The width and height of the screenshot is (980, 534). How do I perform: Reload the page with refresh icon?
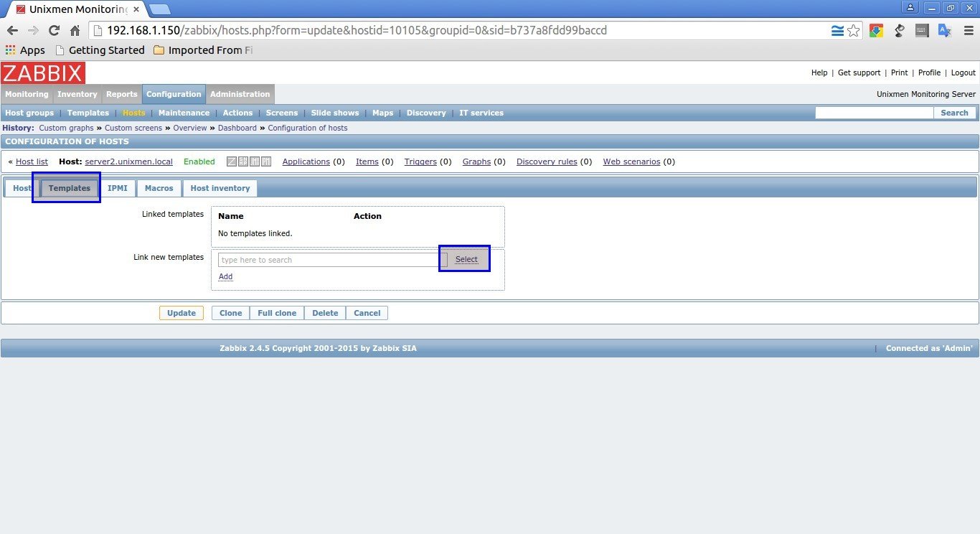(54, 31)
